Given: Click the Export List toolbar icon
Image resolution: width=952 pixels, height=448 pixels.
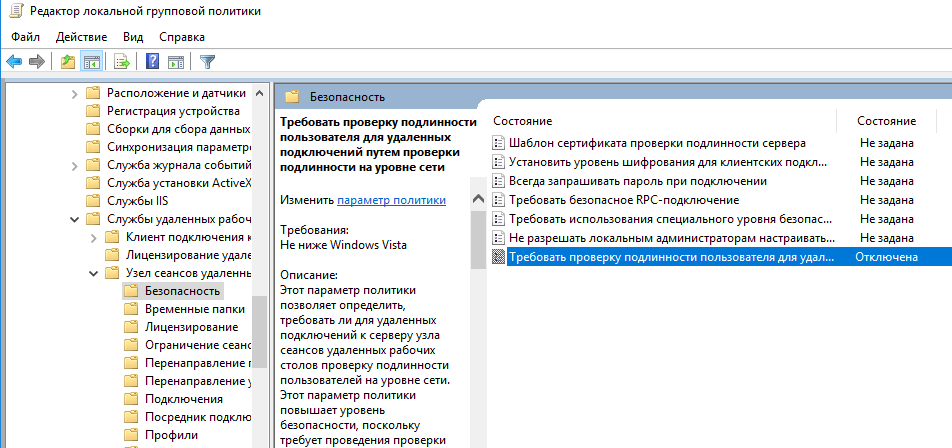Looking at the screenshot, I should [x=122, y=62].
